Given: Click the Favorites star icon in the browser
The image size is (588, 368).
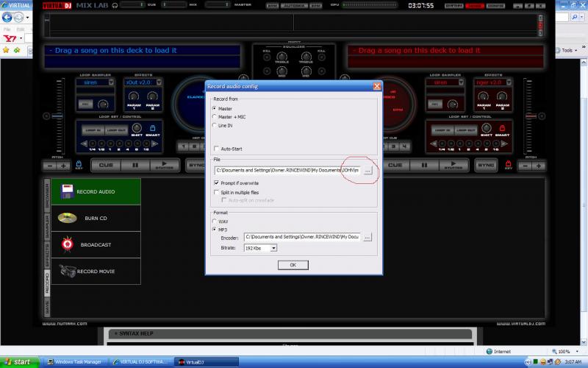Looking at the screenshot, I should click(6, 50).
